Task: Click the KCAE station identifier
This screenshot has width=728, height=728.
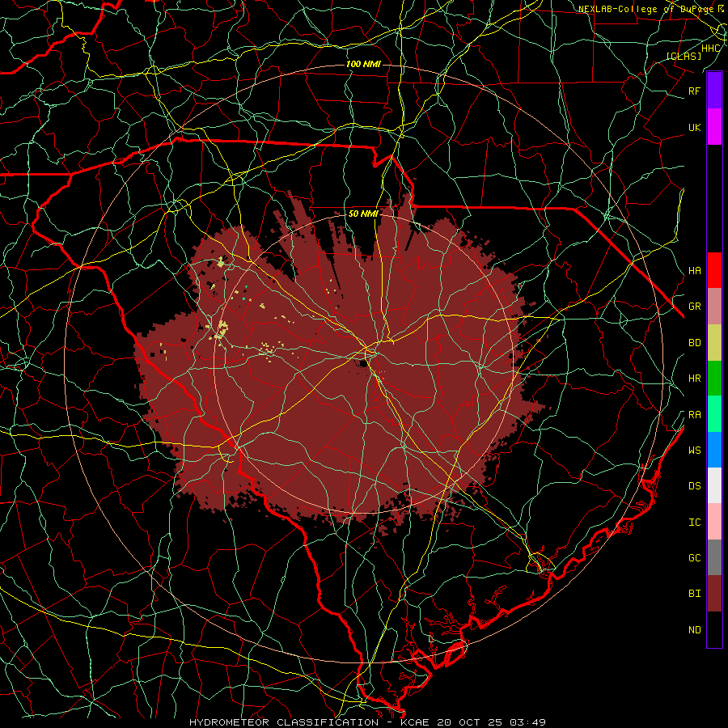Action: tap(415, 722)
